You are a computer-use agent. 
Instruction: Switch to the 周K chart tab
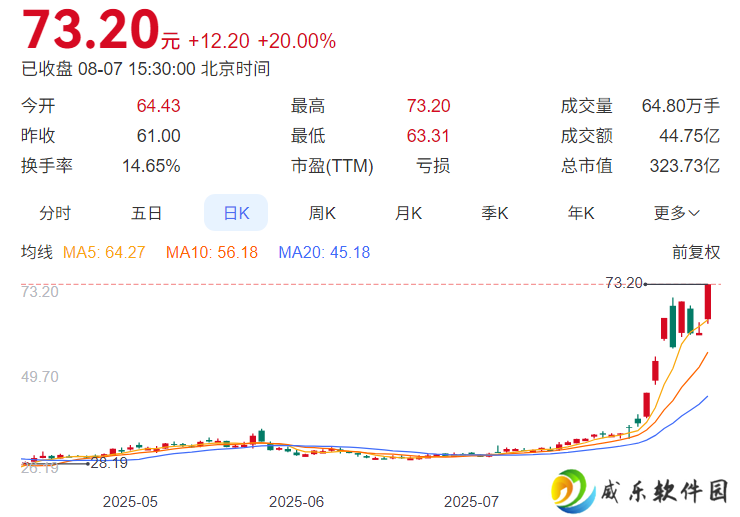(322, 213)
